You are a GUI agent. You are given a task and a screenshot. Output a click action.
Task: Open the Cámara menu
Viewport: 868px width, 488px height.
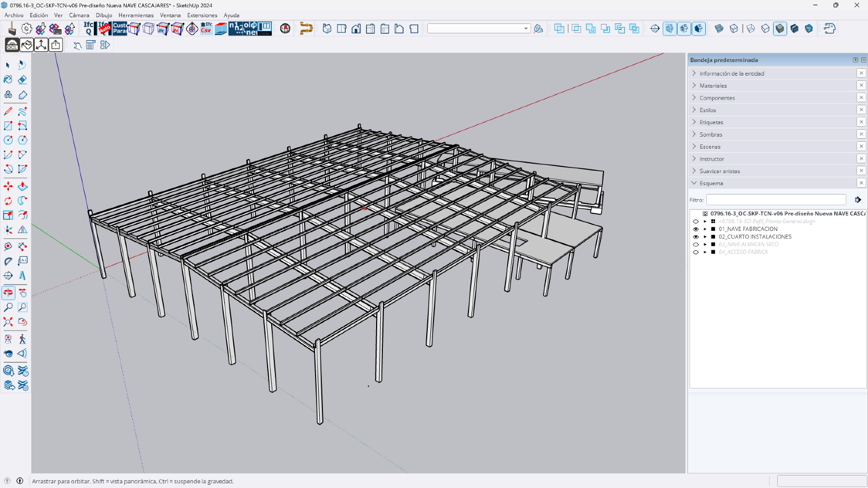79,15
